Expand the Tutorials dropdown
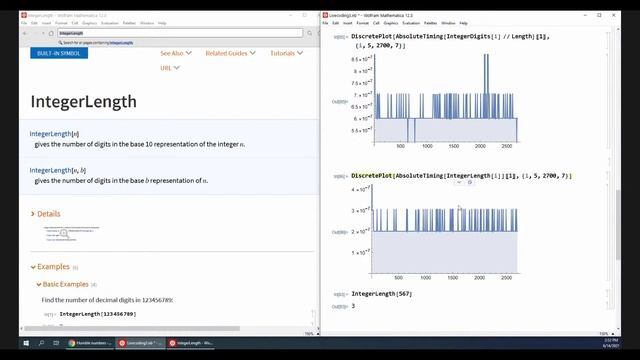 [287, 53]
